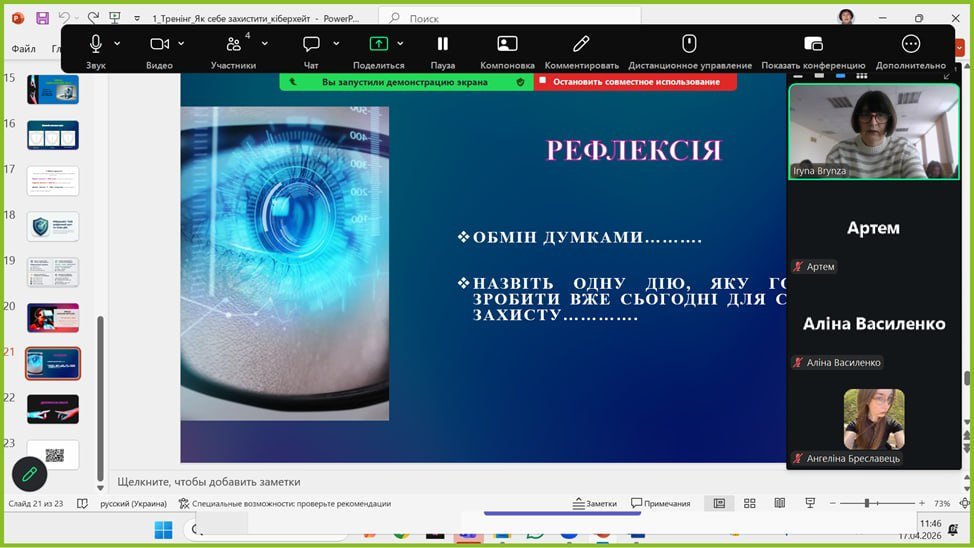Click Показать конференцию button

click(813, 45)
